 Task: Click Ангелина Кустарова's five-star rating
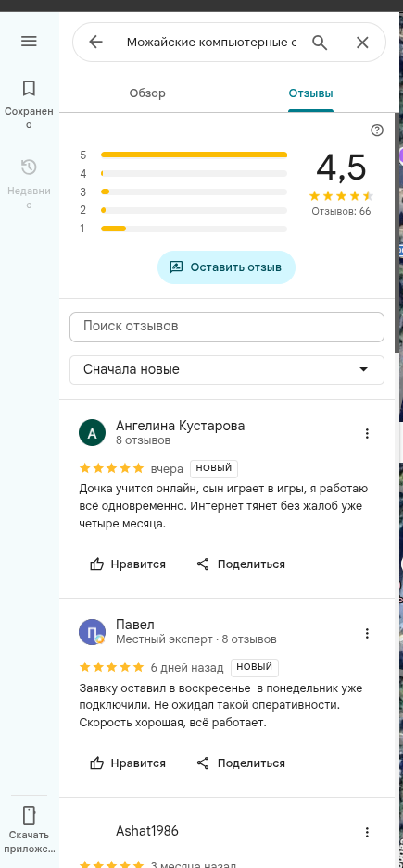click(x=111, y=468)
